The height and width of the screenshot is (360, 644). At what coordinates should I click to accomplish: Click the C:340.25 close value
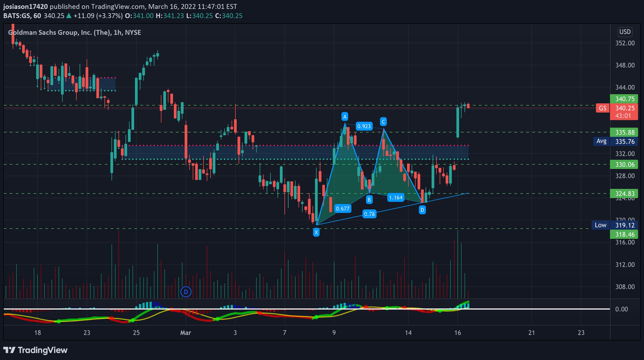tap(229, 16)
